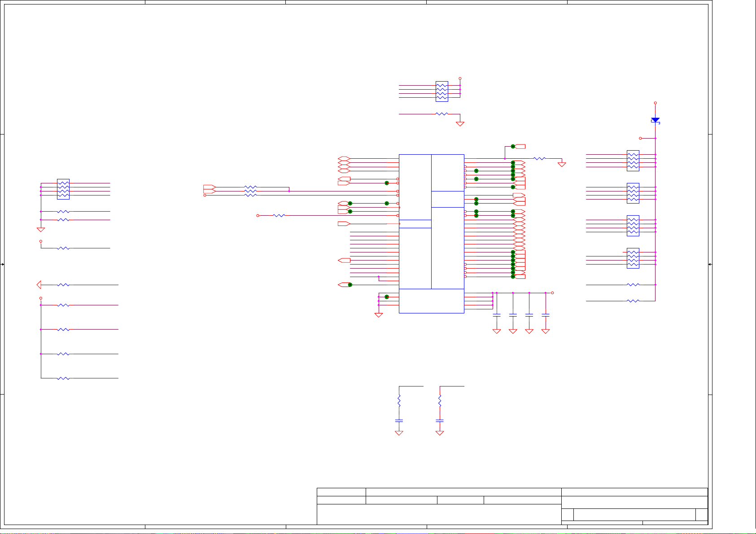
Task: Click the left-pointing triangle port beside a resistor
Action: 39,285
